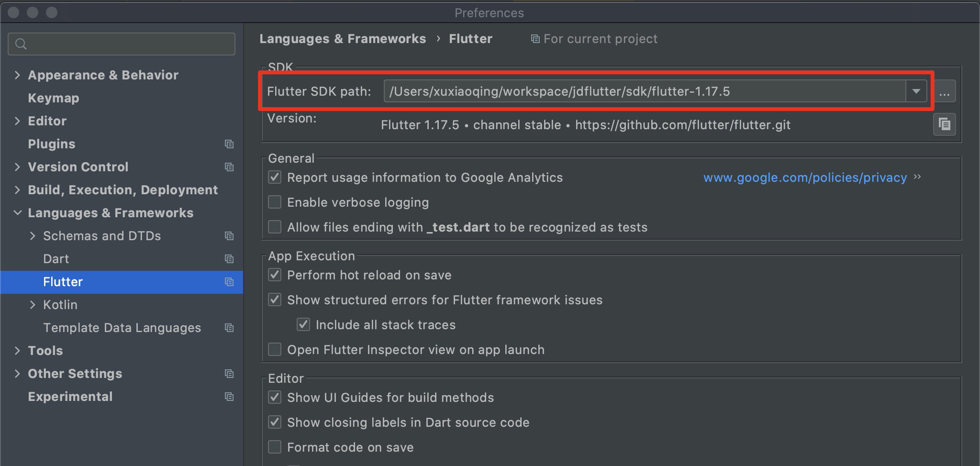Expand the Editor section arrow

[x=17, y=121]
